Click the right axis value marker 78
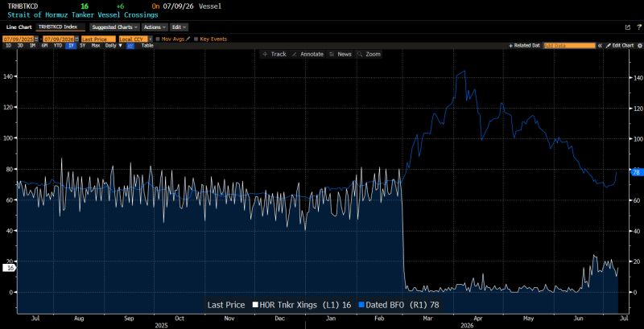 636,172
